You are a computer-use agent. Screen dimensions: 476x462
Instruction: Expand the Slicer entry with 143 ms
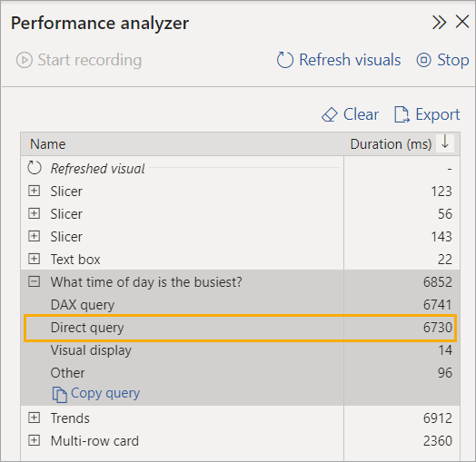click(x=34, y=236)
